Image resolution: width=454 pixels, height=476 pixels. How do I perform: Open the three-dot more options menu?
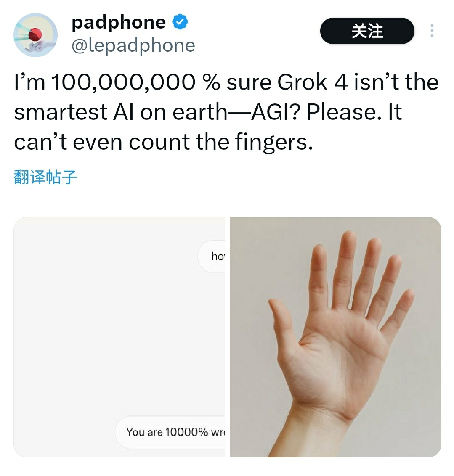(x=432, y=31)
